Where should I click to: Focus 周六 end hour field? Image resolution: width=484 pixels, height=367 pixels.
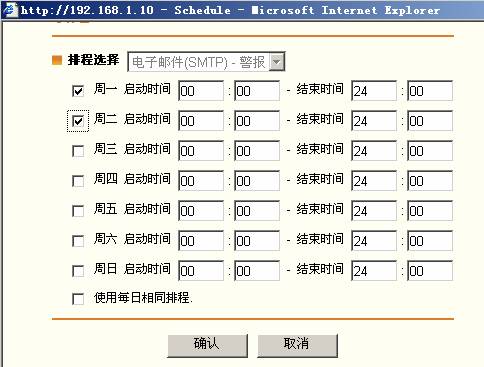[374, 240]
